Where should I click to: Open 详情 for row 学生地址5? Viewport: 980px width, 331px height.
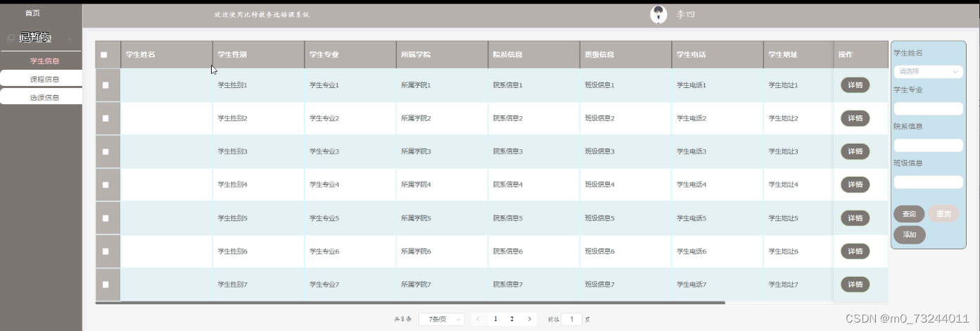tap(855, 218)
